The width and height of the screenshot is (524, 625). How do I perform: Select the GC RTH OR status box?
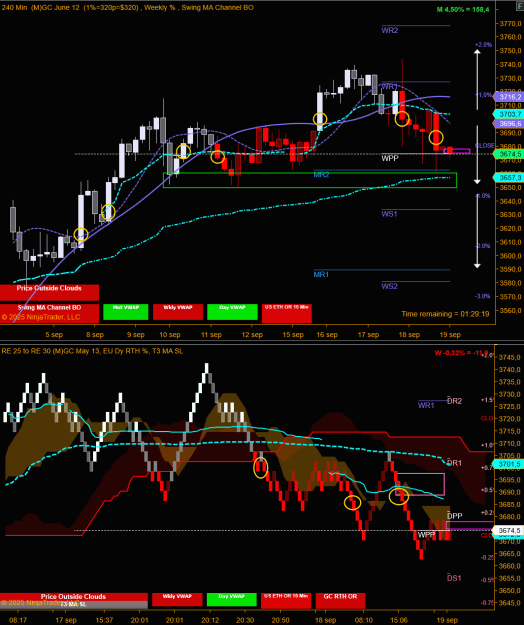[340, 601]
